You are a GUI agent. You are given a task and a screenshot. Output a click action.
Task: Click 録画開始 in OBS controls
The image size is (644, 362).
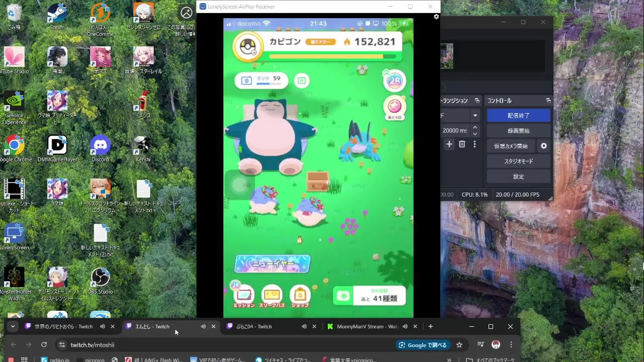518,131
